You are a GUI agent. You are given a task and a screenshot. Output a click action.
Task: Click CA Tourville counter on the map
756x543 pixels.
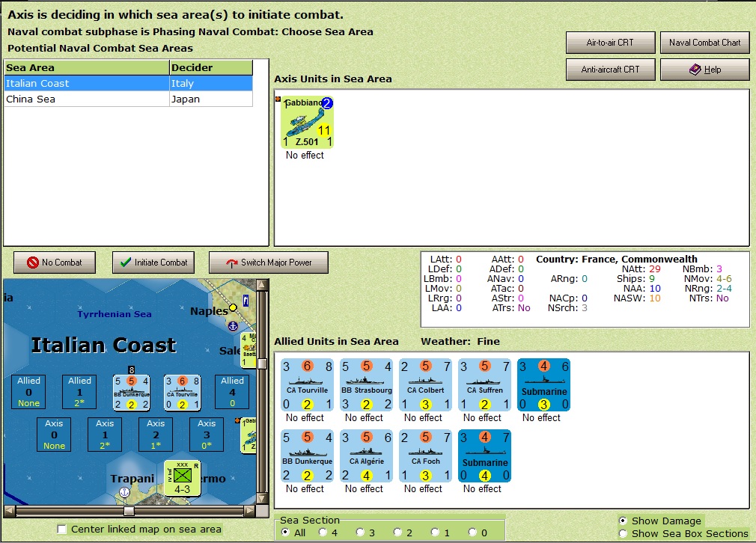(182, 393)
